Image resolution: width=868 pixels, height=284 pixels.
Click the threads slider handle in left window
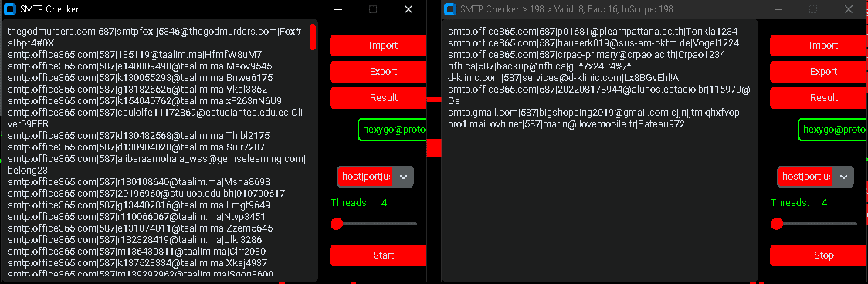click(336, 224)
